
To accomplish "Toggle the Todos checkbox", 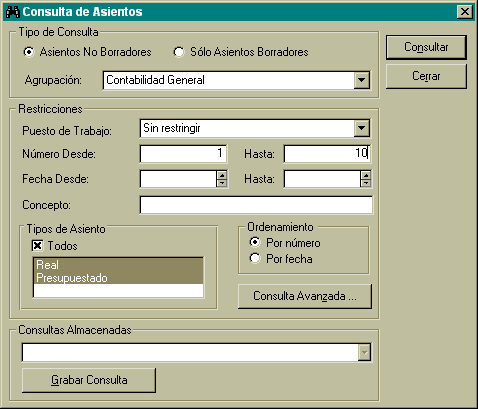I will [37, 246].
